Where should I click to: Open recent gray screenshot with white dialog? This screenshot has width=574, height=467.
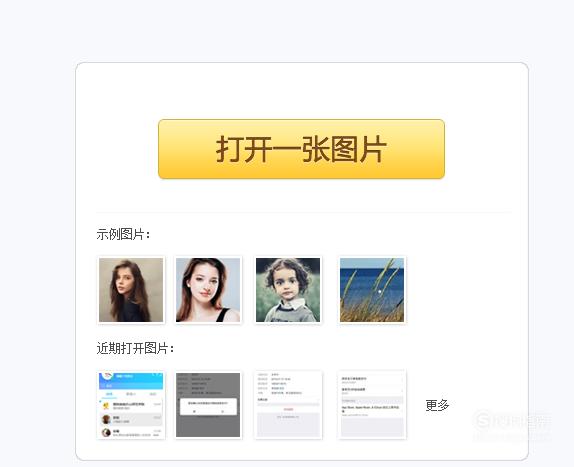click(x=208, y=405)
